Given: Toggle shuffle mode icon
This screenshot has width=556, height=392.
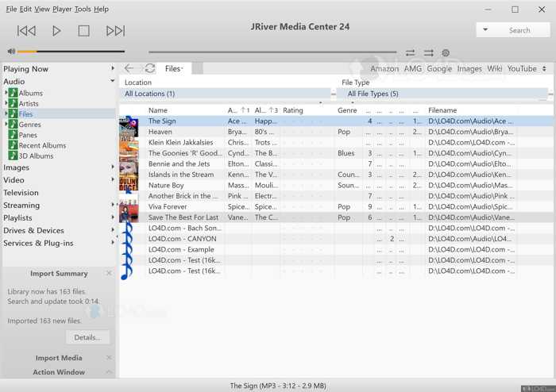Looking at the screenshot, I should pos(429,53).
